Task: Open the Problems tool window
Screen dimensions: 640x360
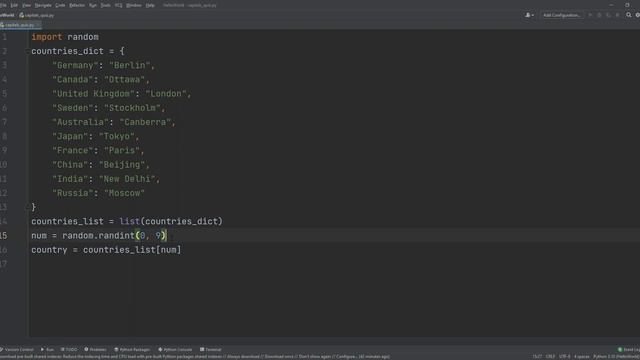Action: click(x=95, y=349)
